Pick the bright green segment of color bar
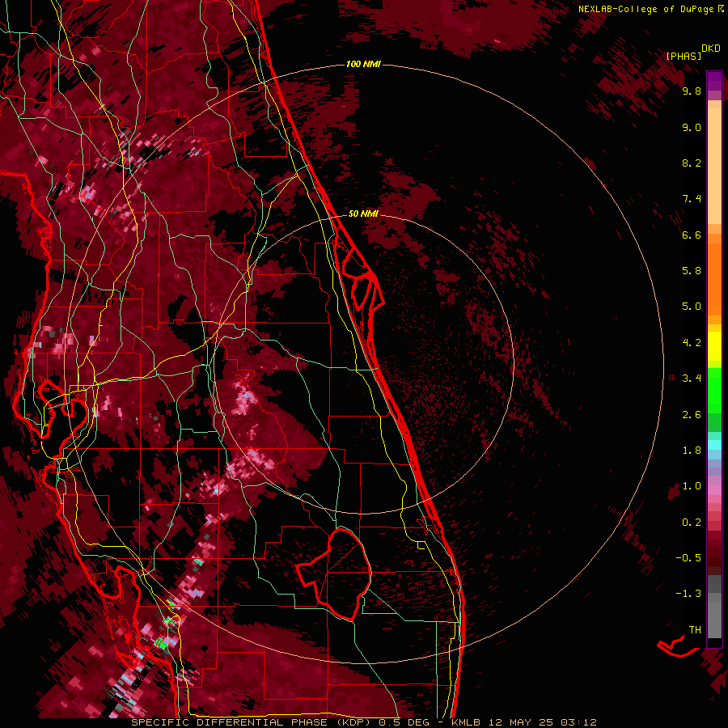 714,391
